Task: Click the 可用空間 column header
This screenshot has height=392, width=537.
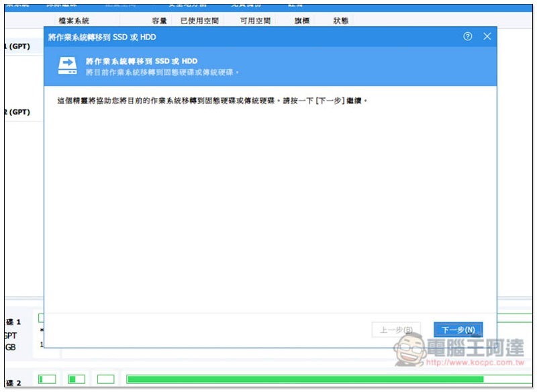Action: [x=255, y=21]
